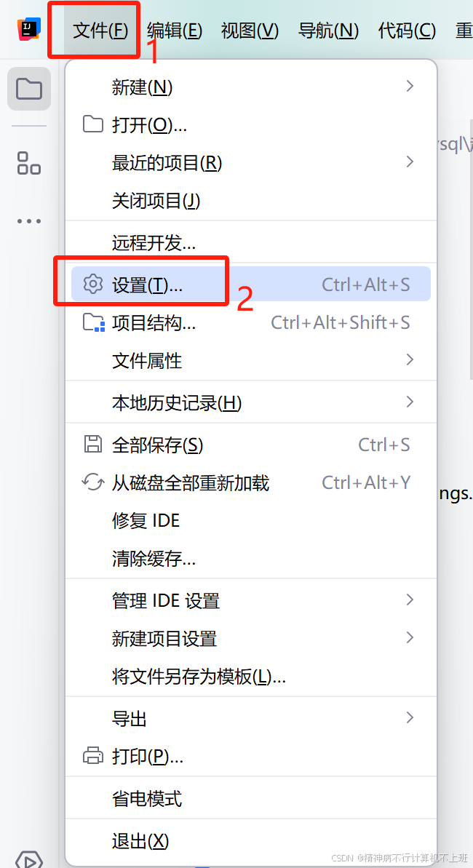Screen dimensions: 473x868
Task: Open the 编辑 menu in menu bar
Action: 175,31
